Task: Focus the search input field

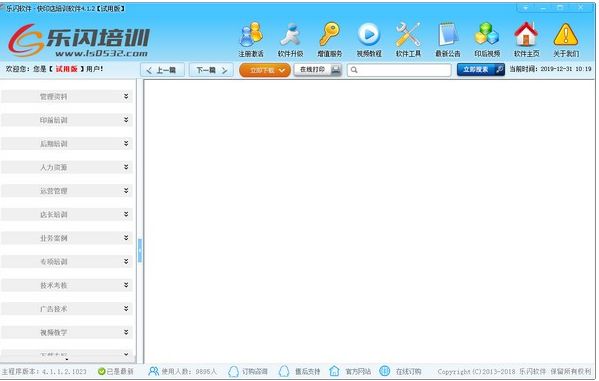Action: 399,70
